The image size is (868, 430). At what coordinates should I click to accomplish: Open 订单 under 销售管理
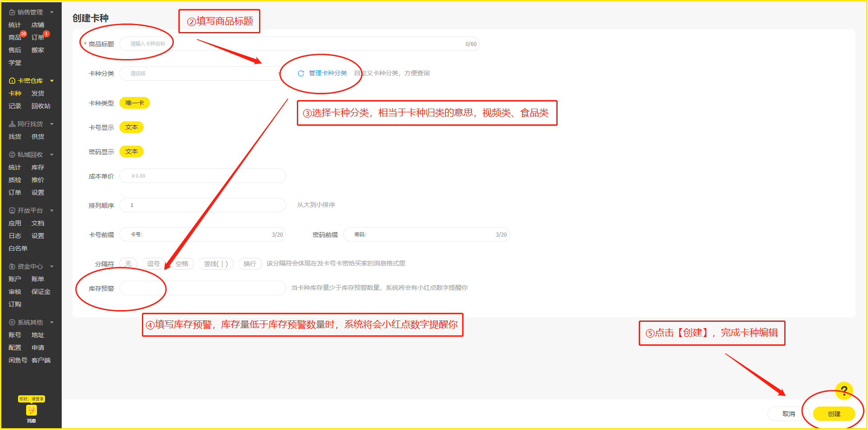click(38, 37)
